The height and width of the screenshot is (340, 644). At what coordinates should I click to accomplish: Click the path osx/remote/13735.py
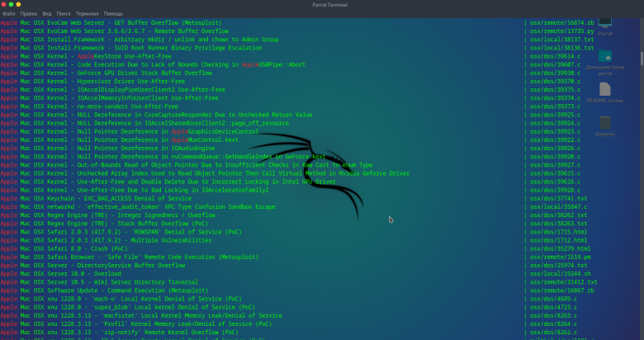click(562, 31)
